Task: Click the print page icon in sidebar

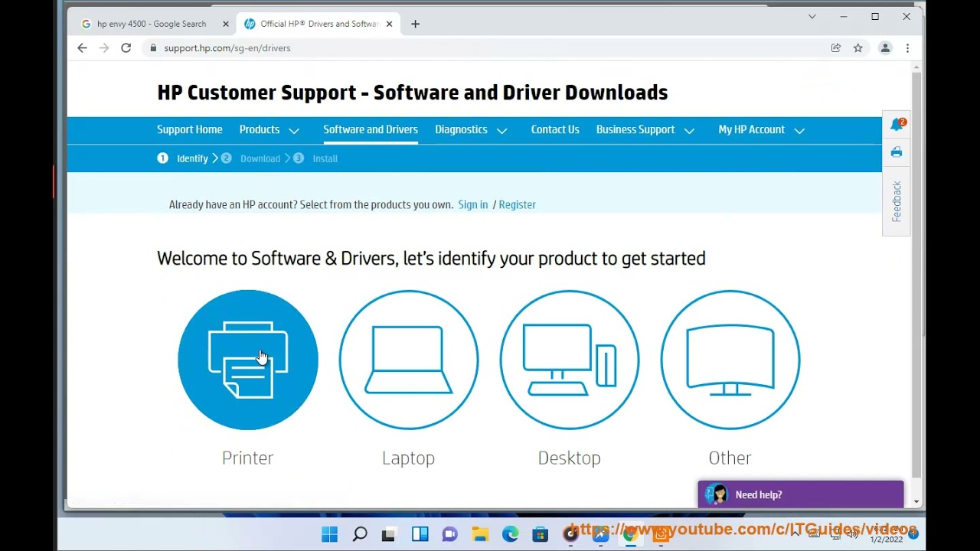Action: [x=896, y=152]
